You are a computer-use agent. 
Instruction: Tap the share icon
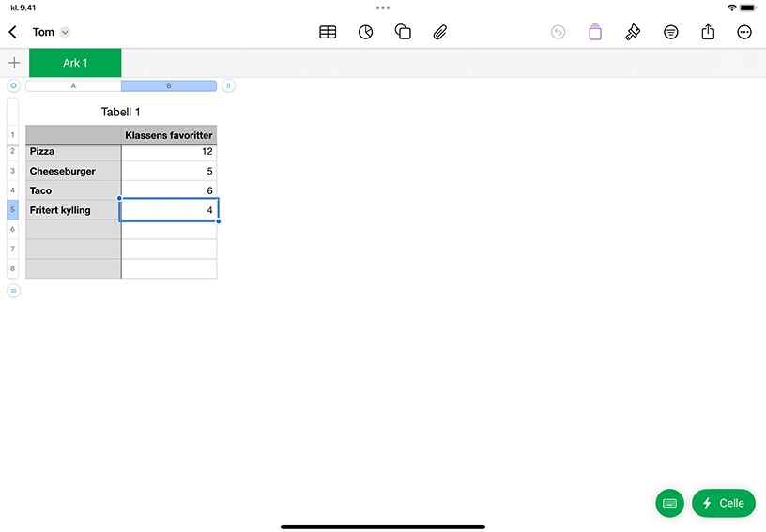point(708,32)
